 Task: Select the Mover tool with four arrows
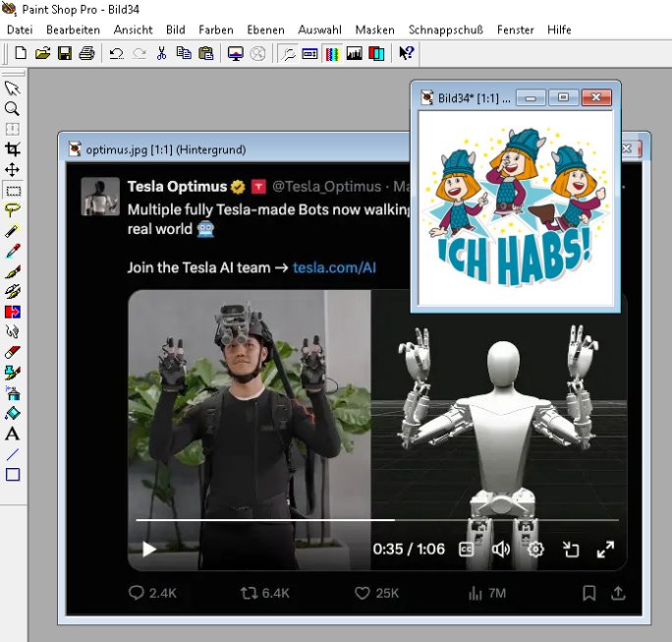(x=13, y=170)
